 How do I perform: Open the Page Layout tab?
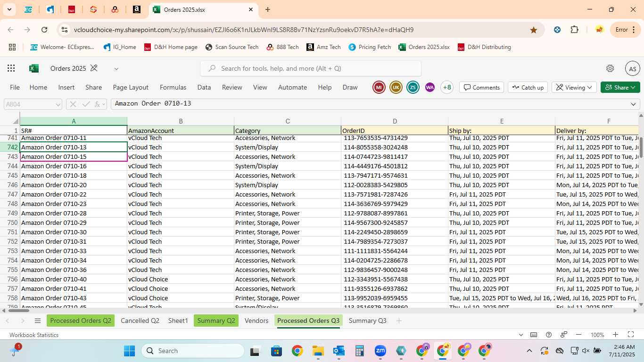[131, 87]
